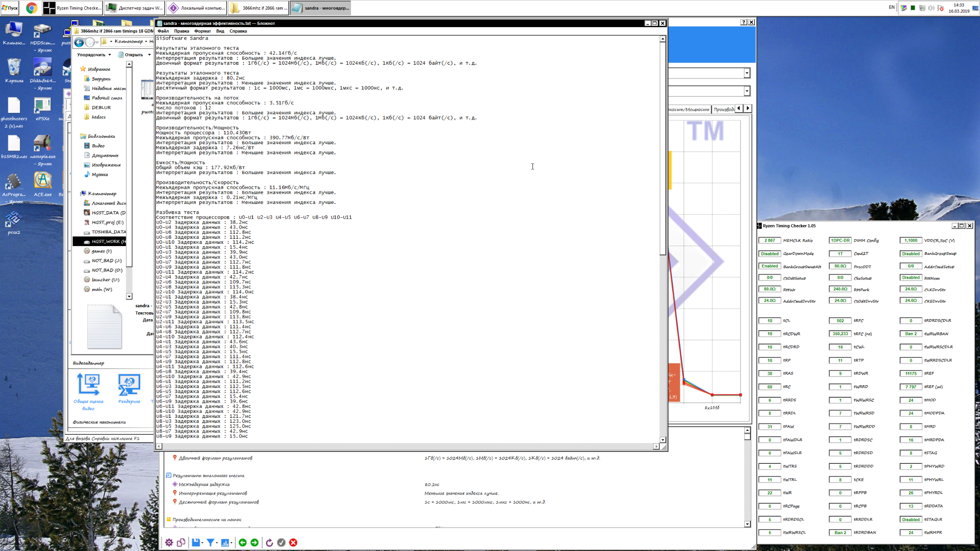Open the Файл menu in Notepad
980x551 pixels.
tap(163, 31)
